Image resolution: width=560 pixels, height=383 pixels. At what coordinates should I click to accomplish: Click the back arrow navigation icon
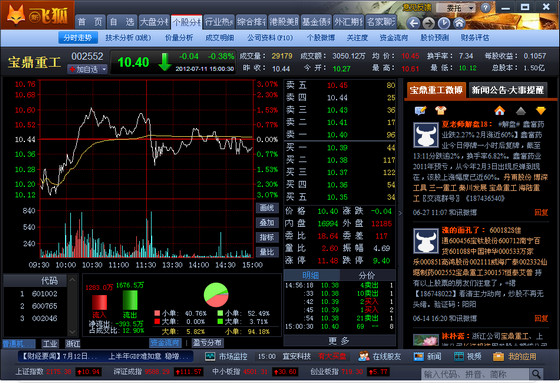tap(414, 23)
